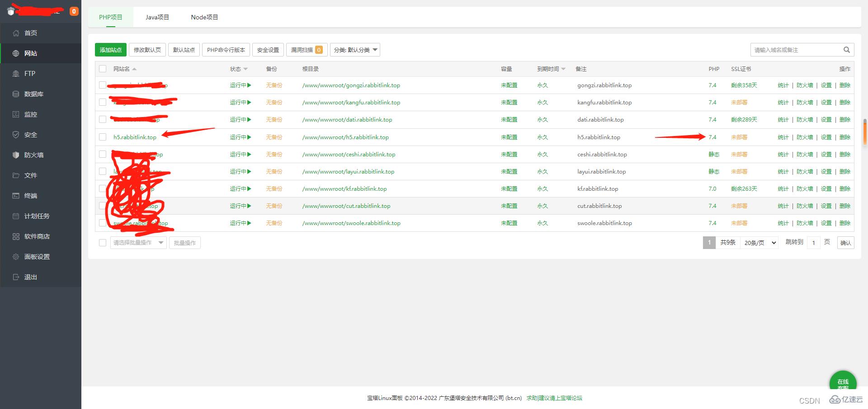Open the 20条/页 page size dropdown
The width and height of the screenshot is (868, 409).
[759, 243]
